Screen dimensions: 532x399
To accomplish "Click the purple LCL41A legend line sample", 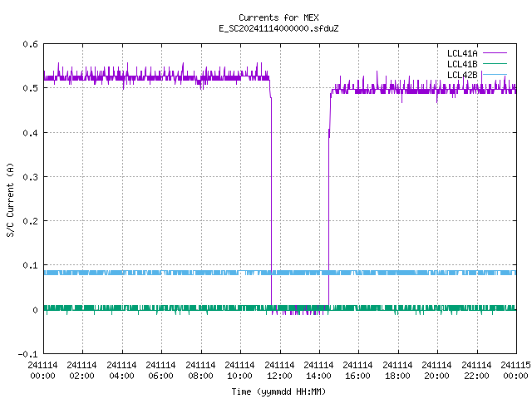I will (495, 53).
